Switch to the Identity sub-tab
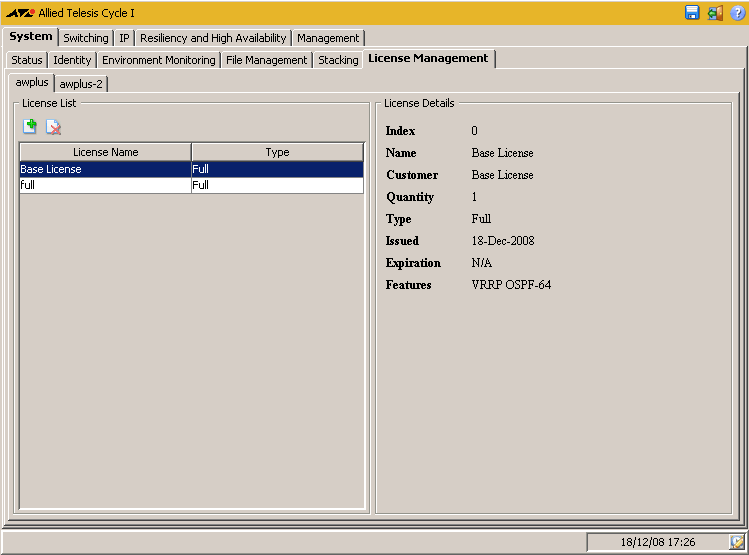Image resolution: width=749 pixels, height=555 pixels. pyautogui.click(x=72, y=60)
